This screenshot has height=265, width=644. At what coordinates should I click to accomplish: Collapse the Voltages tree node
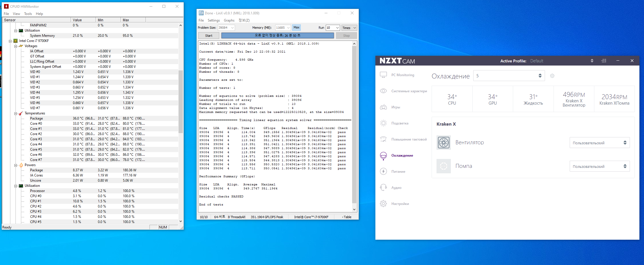coord(16,46)
